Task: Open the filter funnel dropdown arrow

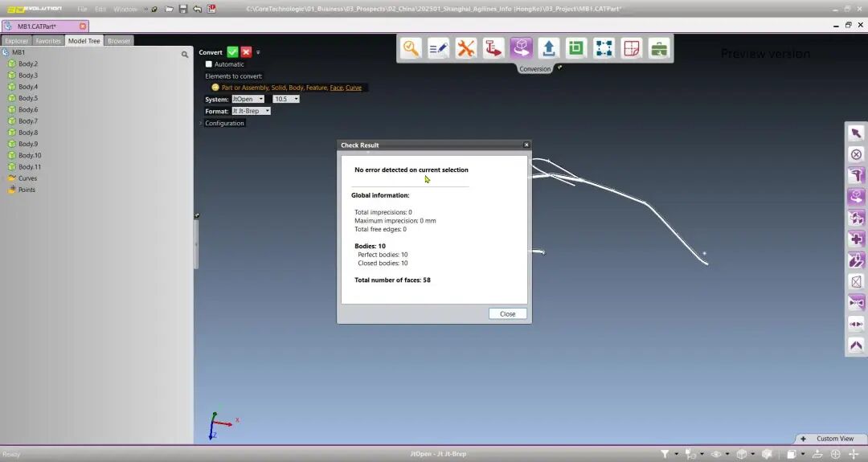Action: [x=676, y=454]
